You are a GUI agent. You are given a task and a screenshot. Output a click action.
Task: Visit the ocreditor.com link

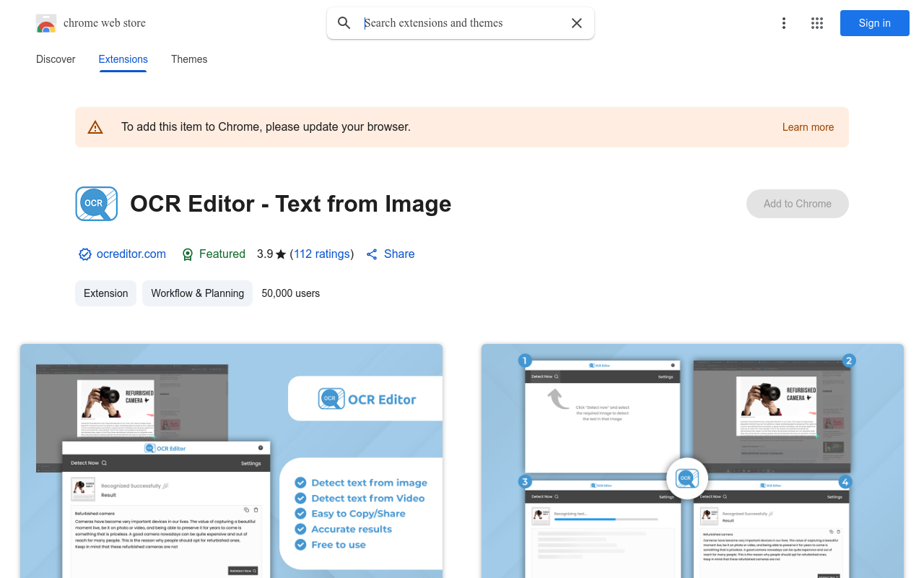(x=131, y=254)
